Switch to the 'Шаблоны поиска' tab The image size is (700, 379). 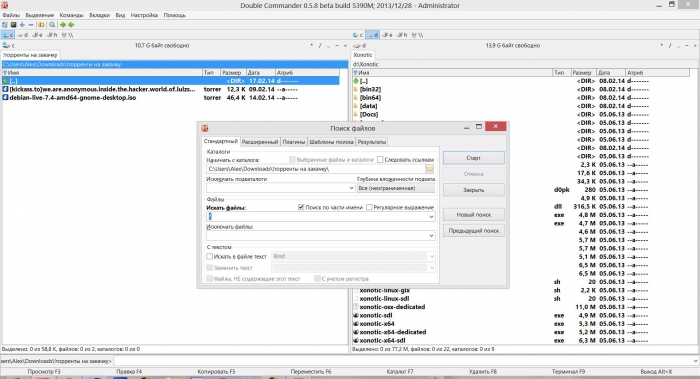[331, 142]
